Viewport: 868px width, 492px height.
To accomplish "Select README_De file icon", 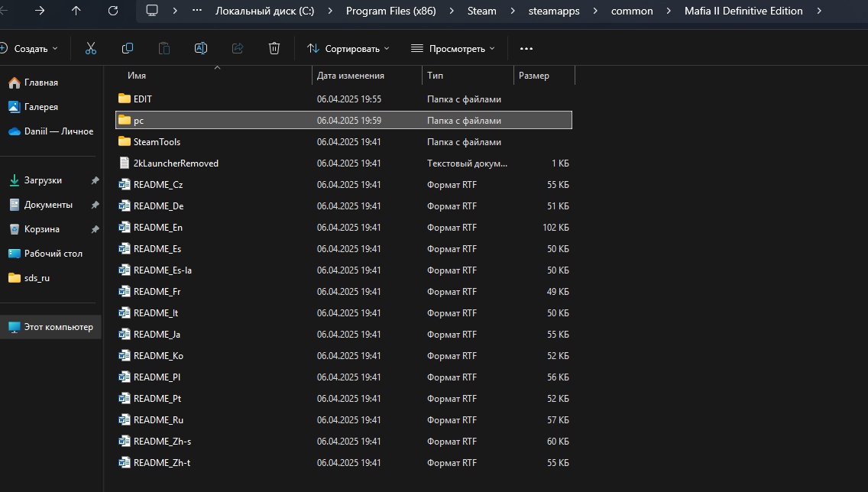I will (x=125, y=206).
